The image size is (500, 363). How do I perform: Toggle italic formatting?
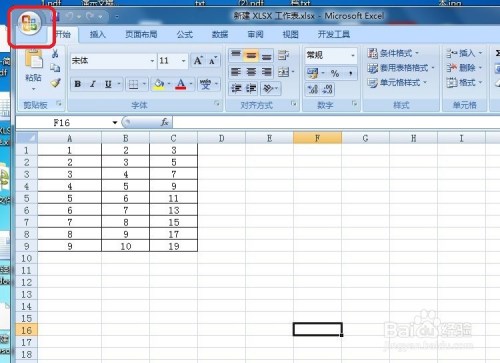(x=93, y=84)
